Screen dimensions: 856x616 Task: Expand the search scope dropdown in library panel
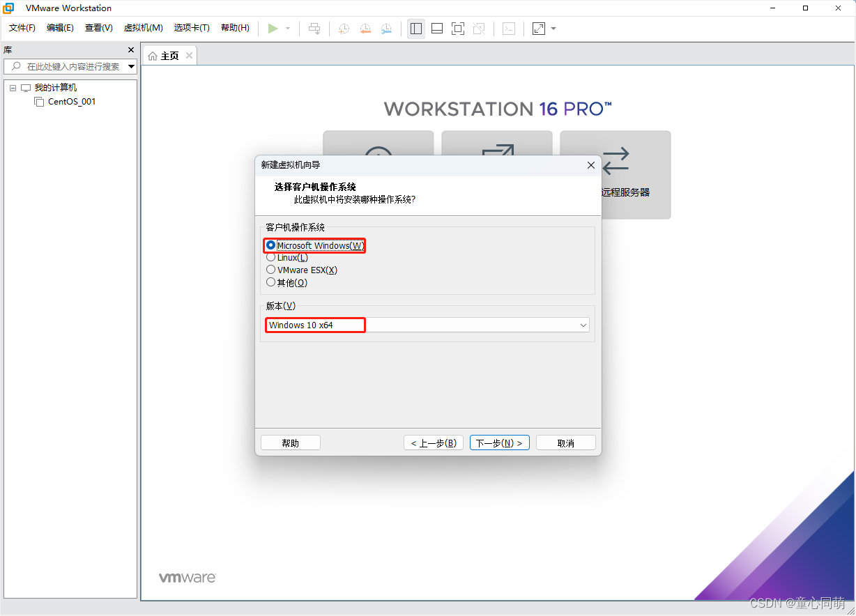[131, 66]
